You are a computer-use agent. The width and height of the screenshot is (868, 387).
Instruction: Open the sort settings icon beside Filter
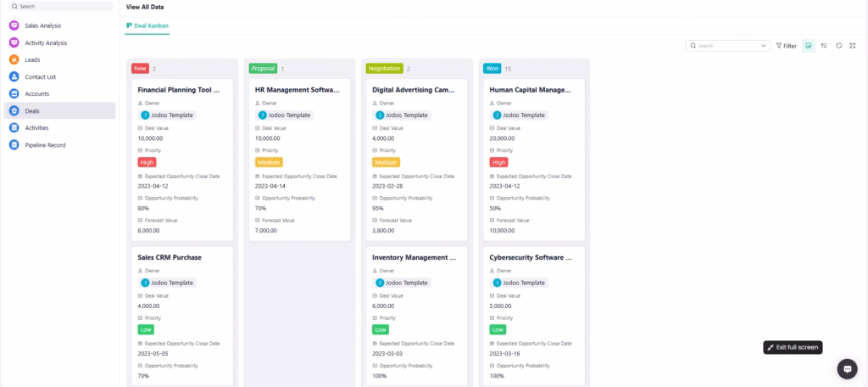pos(824,46)
